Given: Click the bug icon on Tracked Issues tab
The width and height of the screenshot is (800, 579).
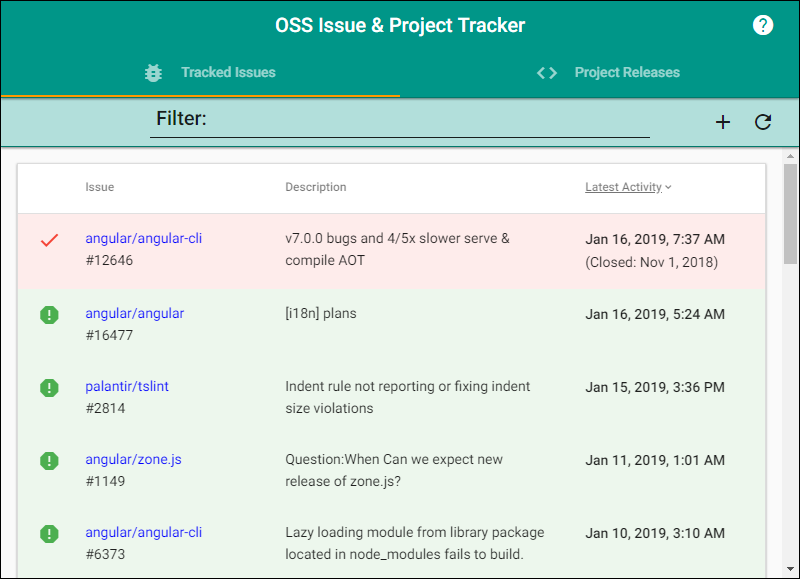Looking at the screenshot, I should 153,72.
